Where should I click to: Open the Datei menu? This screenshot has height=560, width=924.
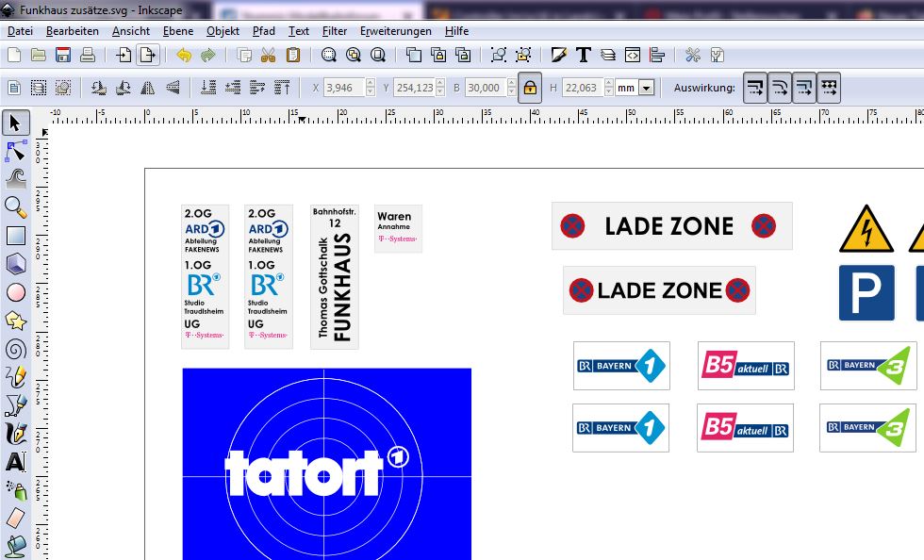(20, 31)
